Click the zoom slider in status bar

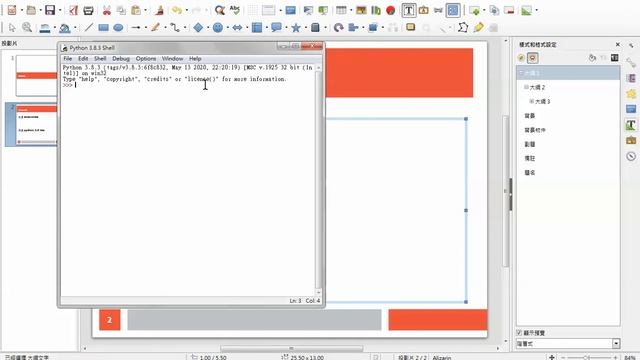point(589,358)
